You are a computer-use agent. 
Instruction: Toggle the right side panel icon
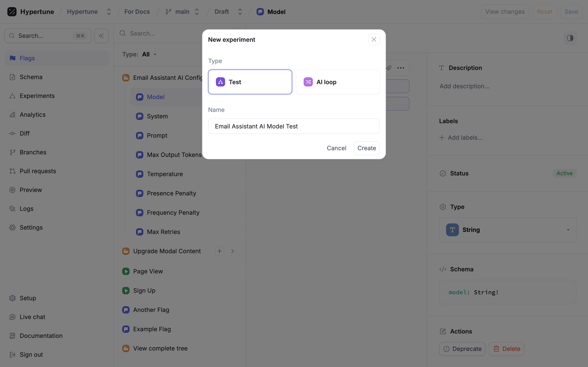570,38
